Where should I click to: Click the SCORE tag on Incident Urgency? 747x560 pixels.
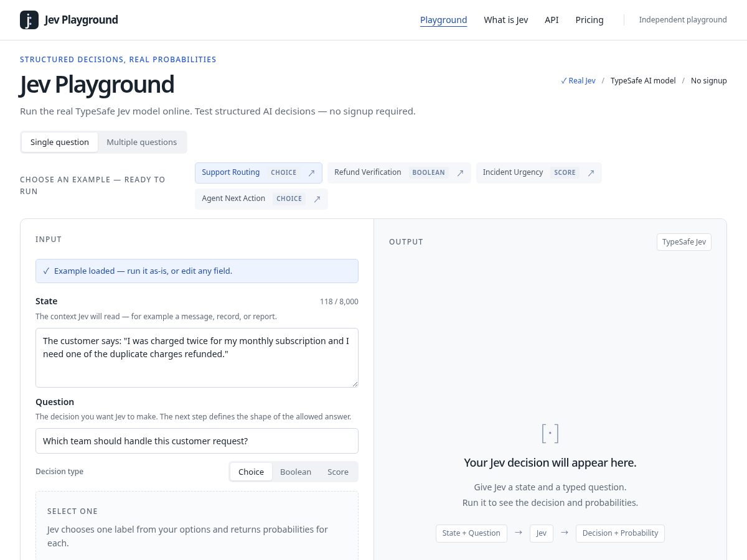[565, 173]
